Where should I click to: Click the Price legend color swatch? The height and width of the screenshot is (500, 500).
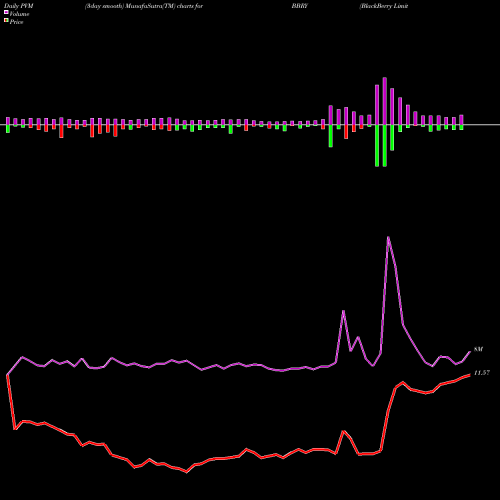click(x=6, y=21)
